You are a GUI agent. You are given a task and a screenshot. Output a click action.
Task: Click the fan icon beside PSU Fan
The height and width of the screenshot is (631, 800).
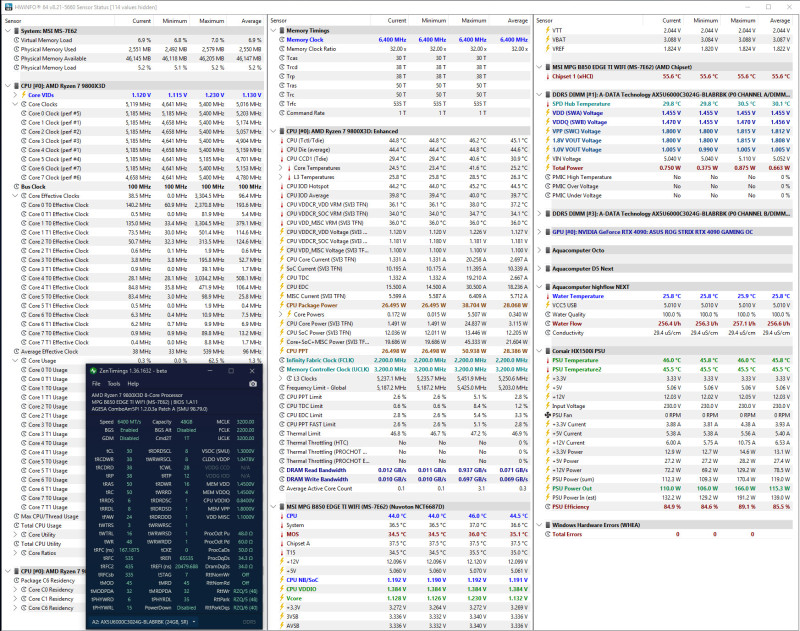tap(547, 415)
